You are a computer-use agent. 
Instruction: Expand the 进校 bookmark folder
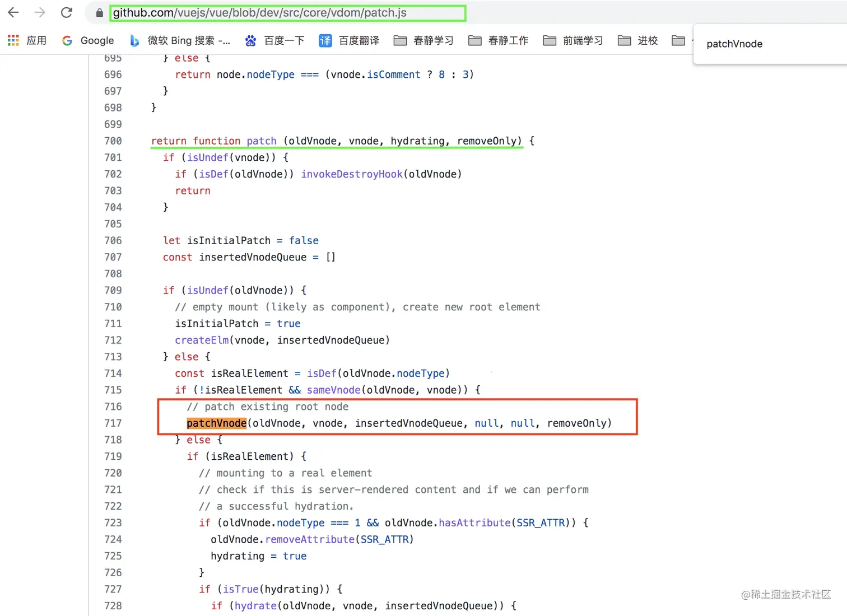point(638,40)
